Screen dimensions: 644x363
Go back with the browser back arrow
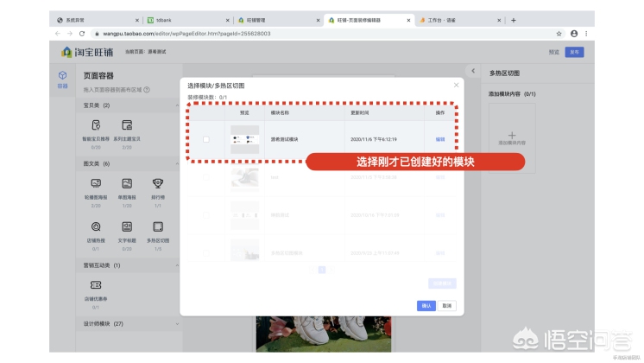point(58,34)
